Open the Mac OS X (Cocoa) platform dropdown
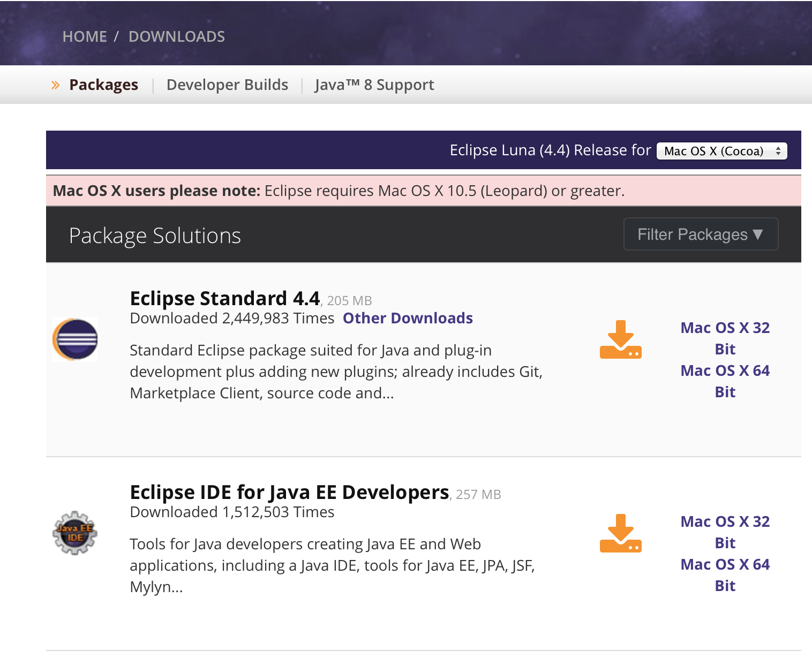The image size is (812, 666). pyautogui.click(x=721, y=151)
